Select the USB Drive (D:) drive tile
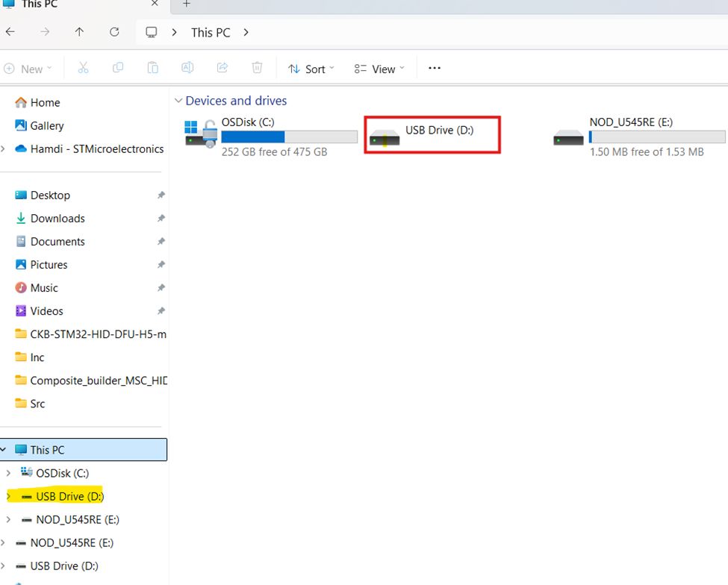The height and width of the screenshot is (585, 728). pyautogui.click(x=432, y=135)
